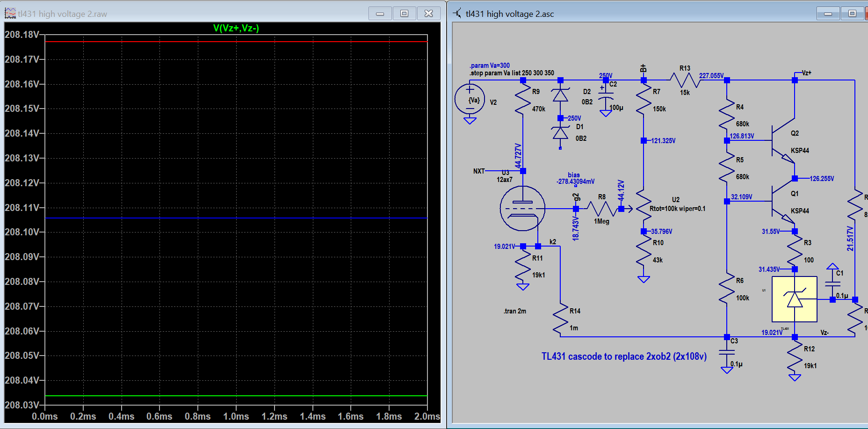The width and height of the screenshot is (868, 429).
Task: Click the .tran 2m simulation directive
Action: [515, 311]
